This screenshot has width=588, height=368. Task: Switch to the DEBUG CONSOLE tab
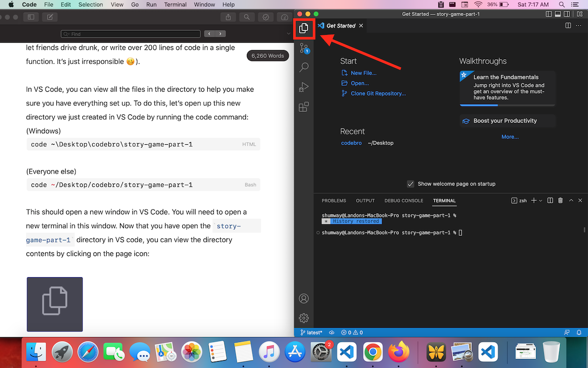click(x=404, y=201)
